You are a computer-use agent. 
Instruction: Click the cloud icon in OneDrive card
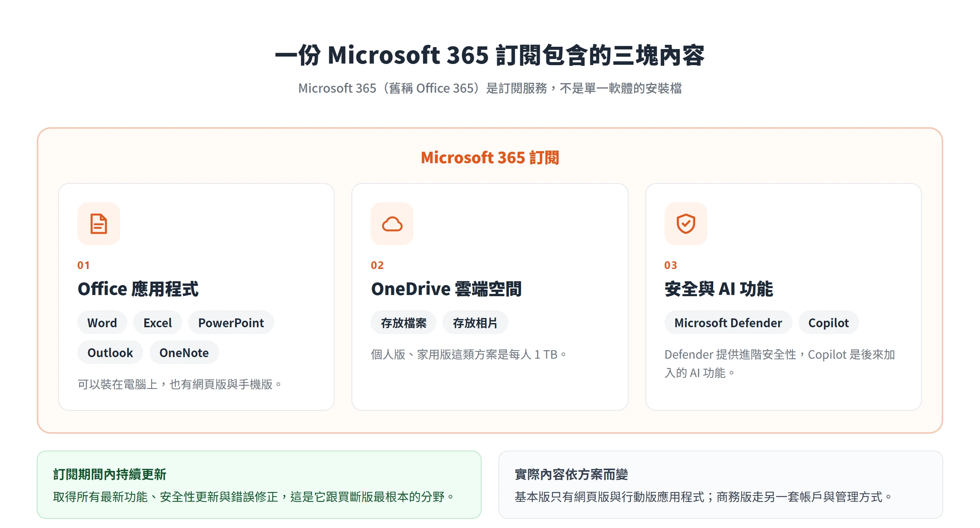click(x=392, y=224)
